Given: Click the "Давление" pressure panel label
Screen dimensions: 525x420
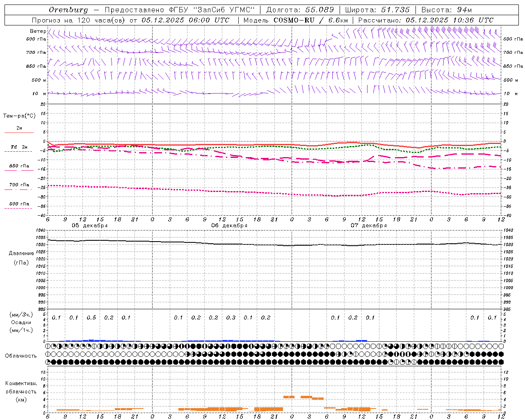Looking at the screenshot, I should [21, 253].
